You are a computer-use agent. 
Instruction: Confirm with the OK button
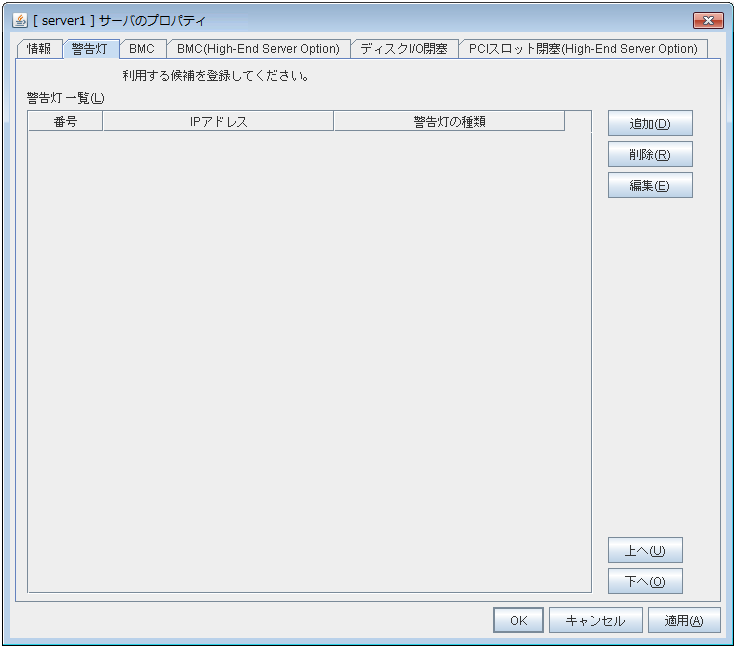(518, 621)
